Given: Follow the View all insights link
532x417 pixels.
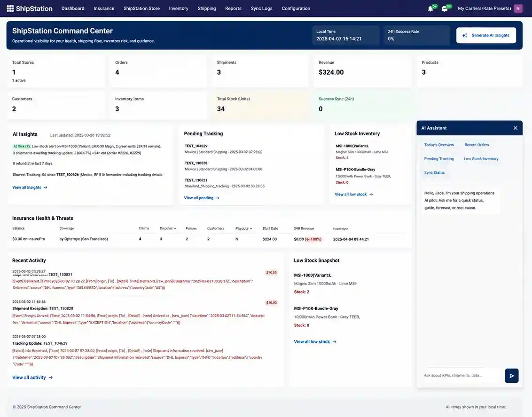Looking at the screenshot, I should [x=27, y=187].
